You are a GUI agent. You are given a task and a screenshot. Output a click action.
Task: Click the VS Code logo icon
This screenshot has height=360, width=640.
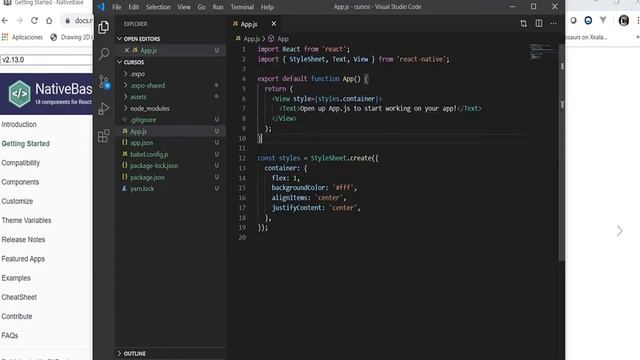click(101, 7)
